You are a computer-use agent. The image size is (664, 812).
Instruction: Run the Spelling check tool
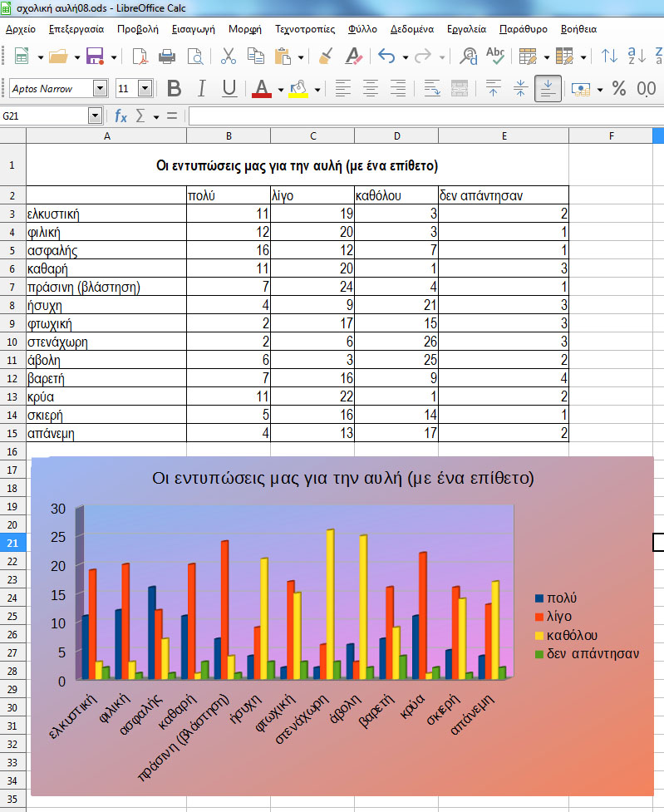pyautogui.click(x=495, y=57)
